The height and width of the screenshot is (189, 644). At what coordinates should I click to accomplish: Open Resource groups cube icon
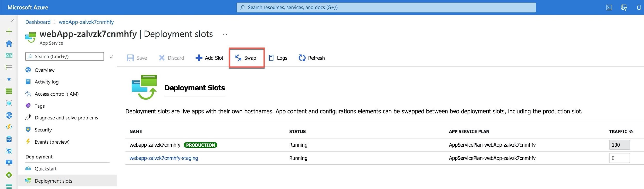pyautogui.click(x=9, y=103)
